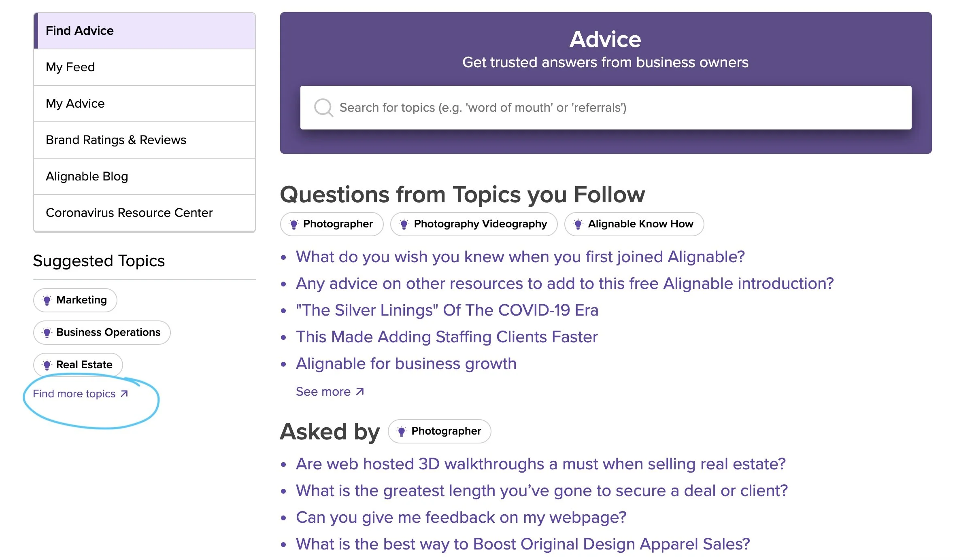Select the Find Advice sidebar tab
Viewport: 974px width, 560px height.
[x=144, y=31]
